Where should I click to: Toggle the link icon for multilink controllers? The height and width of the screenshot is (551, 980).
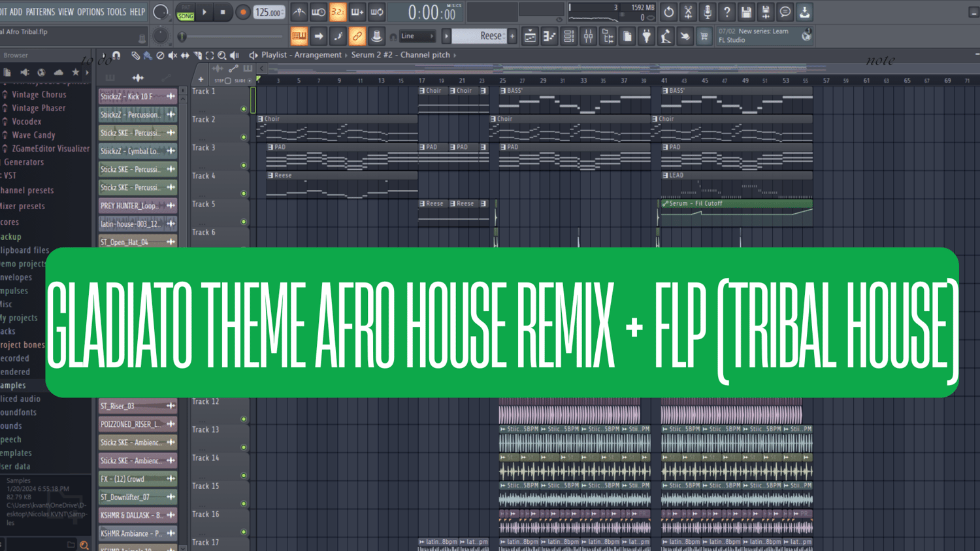[357, 37]
